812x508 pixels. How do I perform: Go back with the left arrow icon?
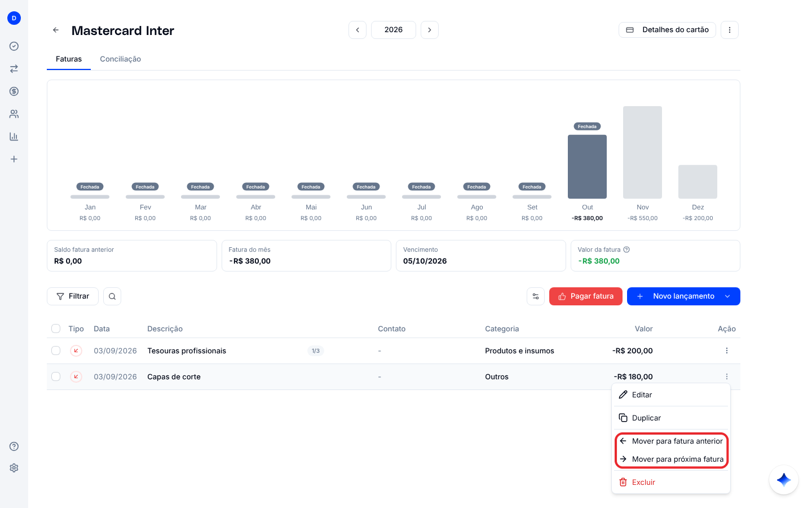click(56, 30)
